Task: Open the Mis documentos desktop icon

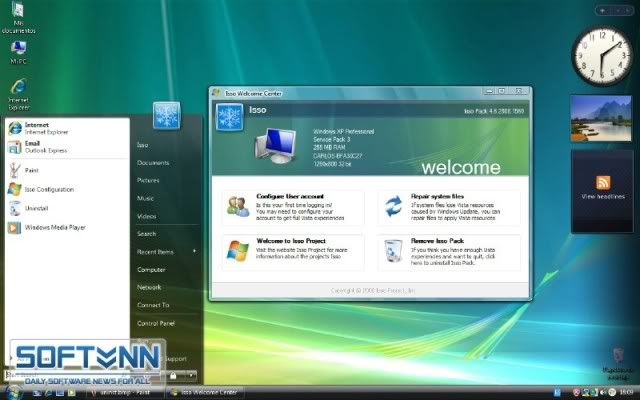Action: pyautogui.click(x=18, y=18)
